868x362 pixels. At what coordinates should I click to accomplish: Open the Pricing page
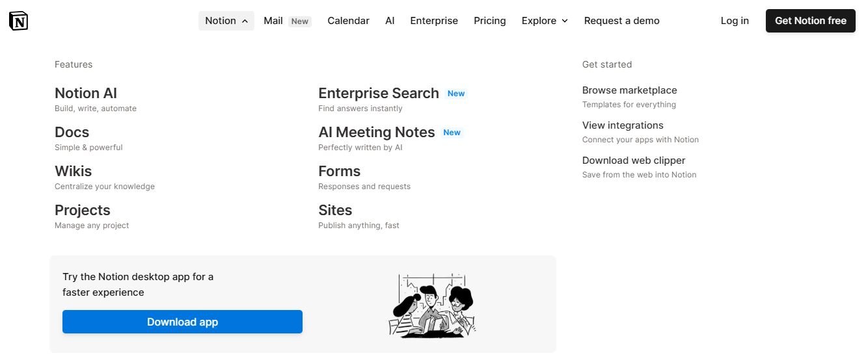coord(490,21)
